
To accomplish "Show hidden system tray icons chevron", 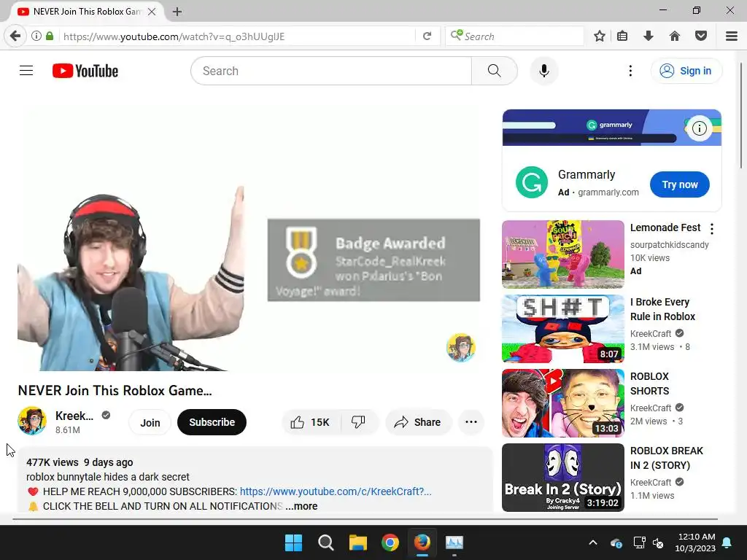I will [593, 542].
